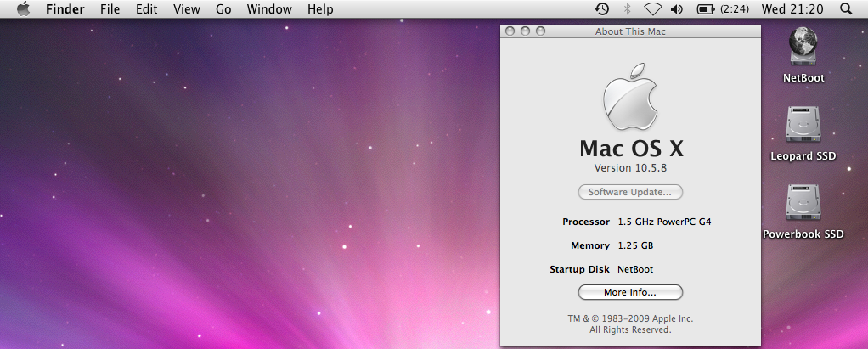Click the (2:24) battery time remaining
The height and width of the screenshot is (349, 868).
pos(734,9)
